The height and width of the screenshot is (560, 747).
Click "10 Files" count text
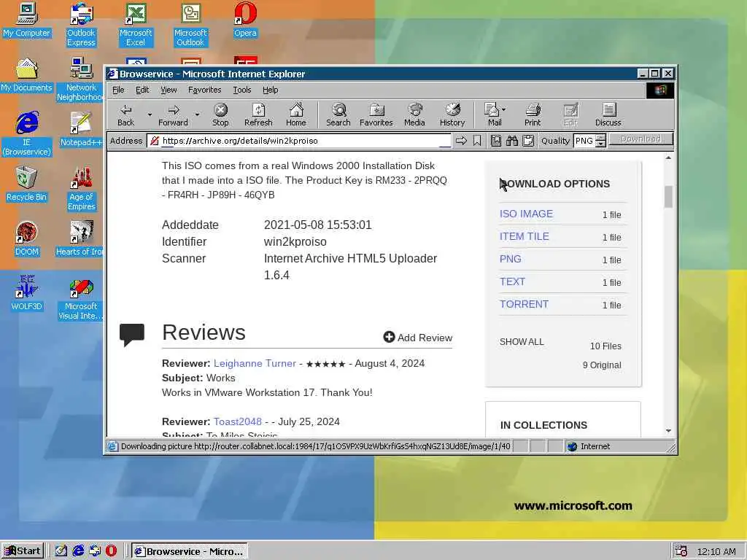point(605,346)
